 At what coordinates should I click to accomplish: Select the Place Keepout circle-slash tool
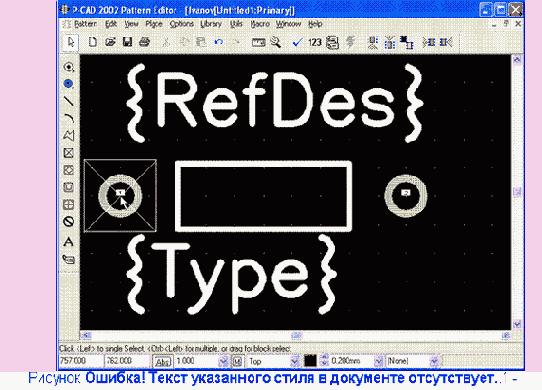[68, 222]
